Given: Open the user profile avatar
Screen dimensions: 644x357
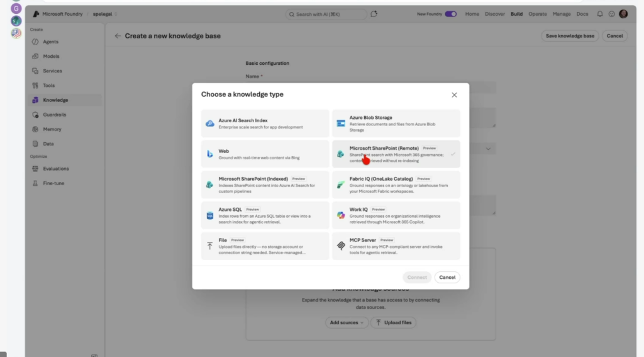Looking at the screenshot, I should click(x=623, y=14).
